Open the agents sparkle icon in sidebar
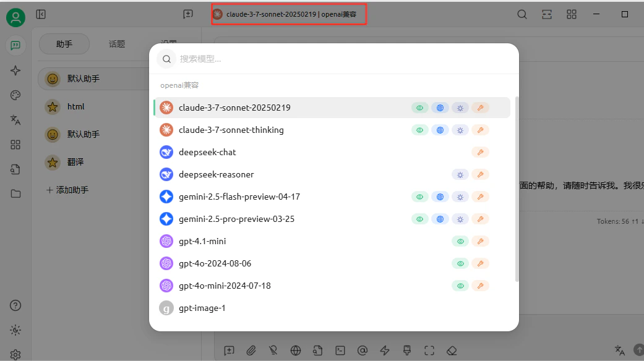644x361 pixels. (x=15, y=70)
